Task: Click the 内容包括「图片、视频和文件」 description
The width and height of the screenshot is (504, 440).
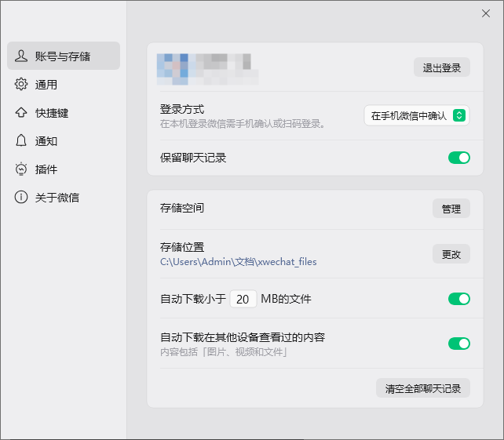Action: tap(224, 352)
